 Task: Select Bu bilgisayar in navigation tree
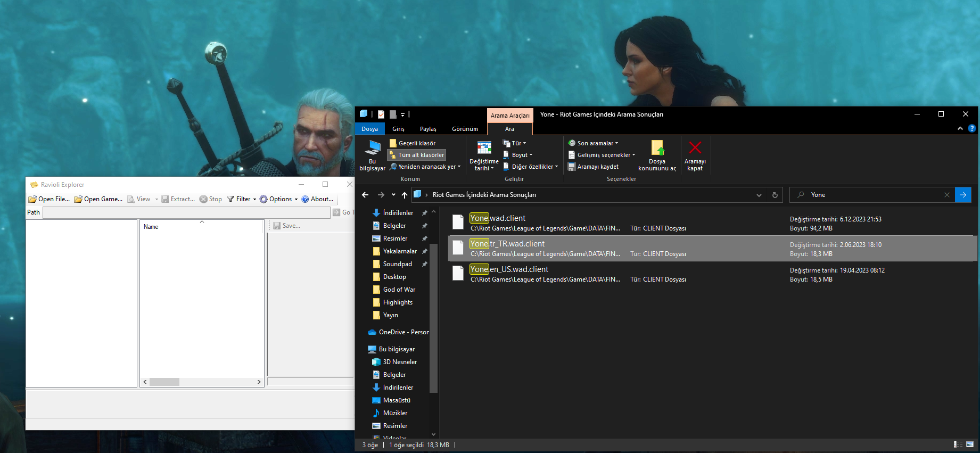(x=397, y=349)
